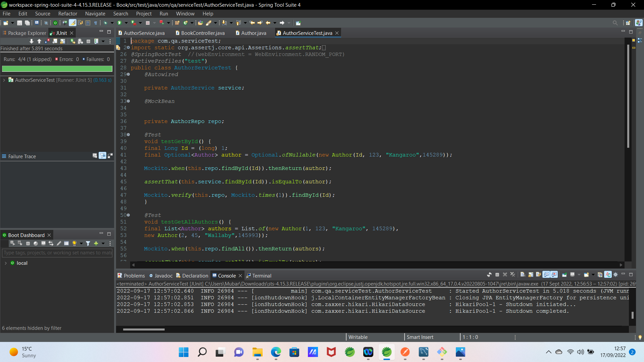Click green plus icon in Boot Dashboard toolbar

click(x=96, y=243)
